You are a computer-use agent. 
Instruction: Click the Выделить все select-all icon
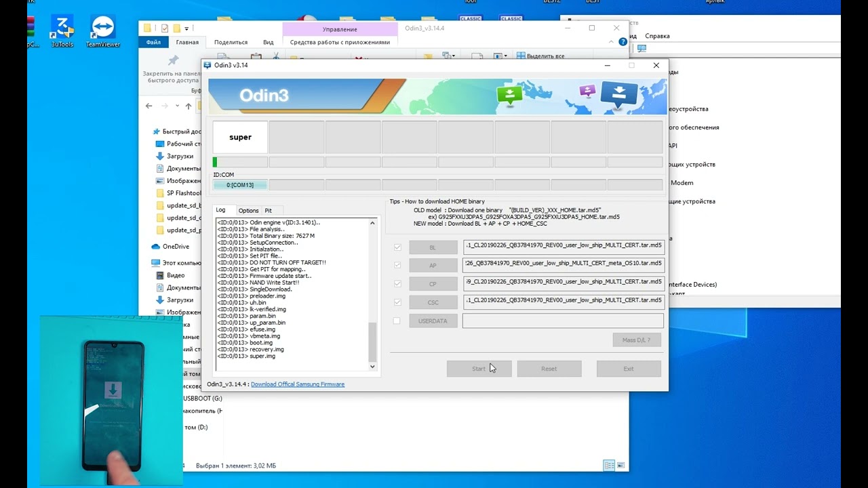point(521,56)
